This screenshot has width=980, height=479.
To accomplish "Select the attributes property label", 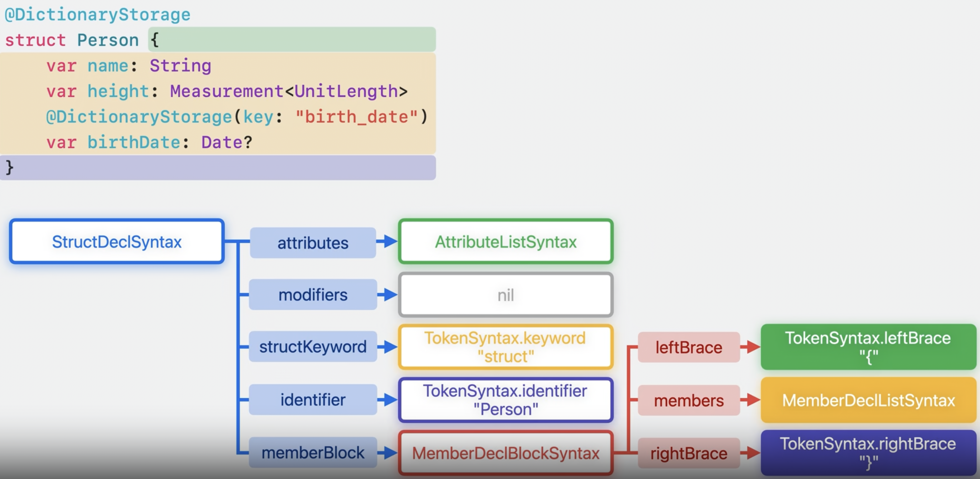I will click(x=313, y=243).
